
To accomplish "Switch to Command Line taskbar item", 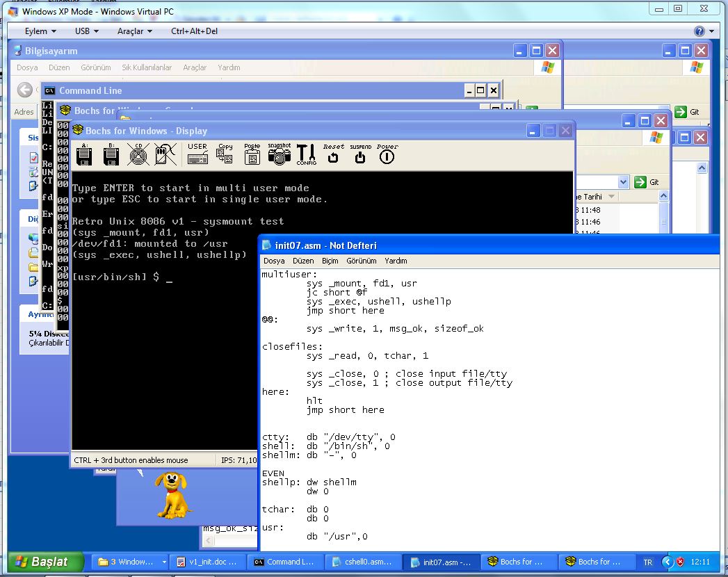I will point(284,562).
